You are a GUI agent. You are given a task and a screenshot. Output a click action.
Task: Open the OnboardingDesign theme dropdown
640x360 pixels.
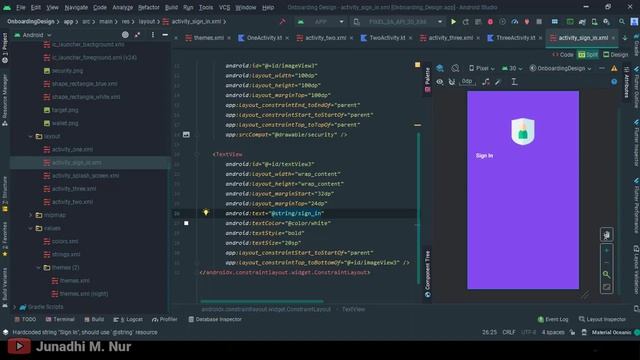tap(560, 68)
